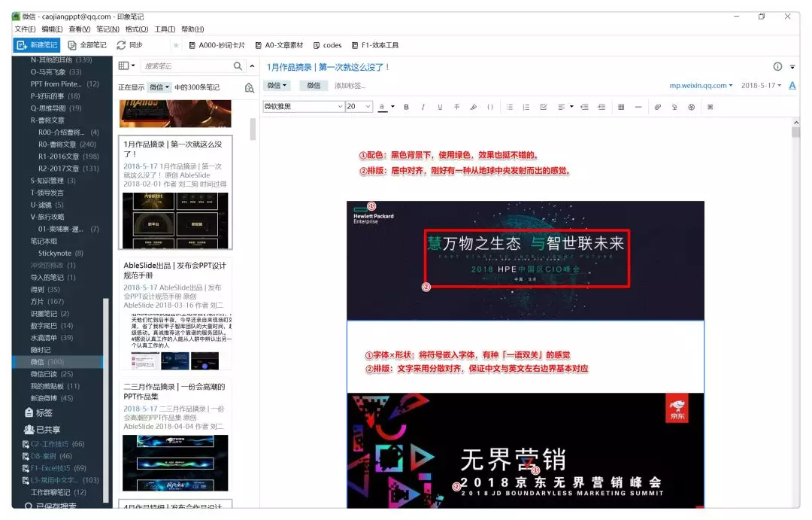Click the text alignment icon
Image resolution: width=812 pixels, height=520 pixels.
point(561,107)
